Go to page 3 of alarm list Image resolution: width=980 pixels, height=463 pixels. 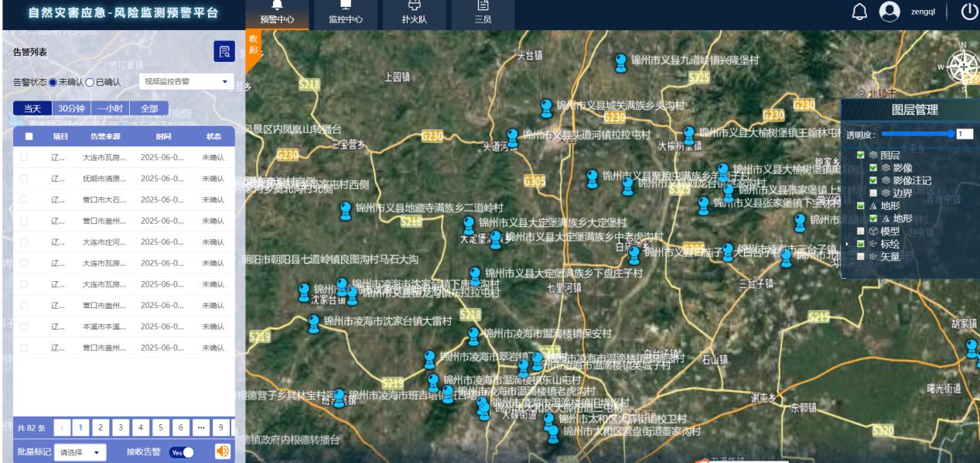click(x=120, y=427)
